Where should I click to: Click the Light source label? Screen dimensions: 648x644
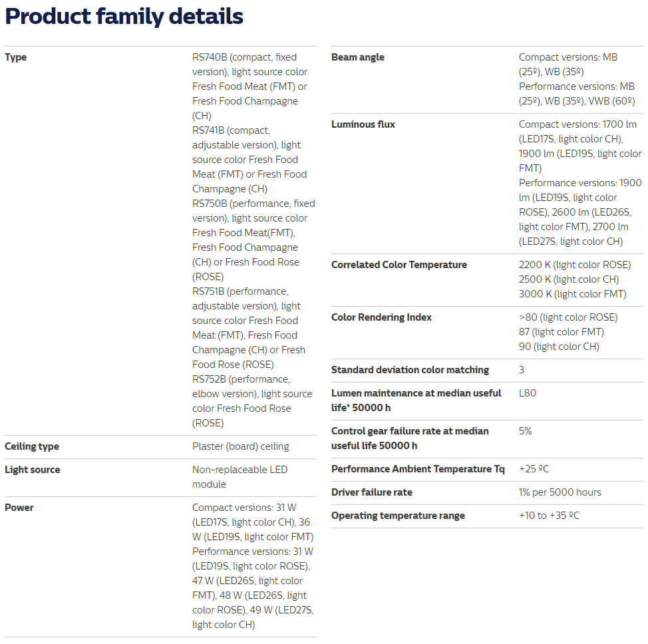pyautogui.click(x=33, y=470)
